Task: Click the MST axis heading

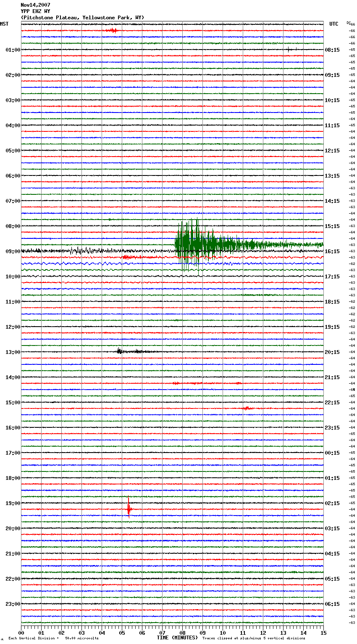Action: click(4, 24)
